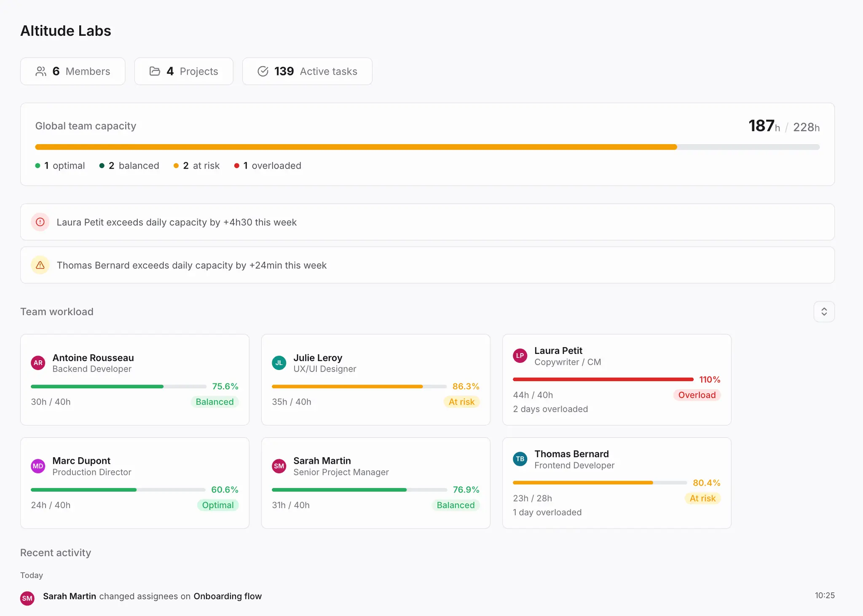Image resolution: width=863 pixels, height=616 pixels.
Task: Click "1 day overloaded" on Thomas Bernard's card
Action: pyautogui.click(x=547, y=512)
